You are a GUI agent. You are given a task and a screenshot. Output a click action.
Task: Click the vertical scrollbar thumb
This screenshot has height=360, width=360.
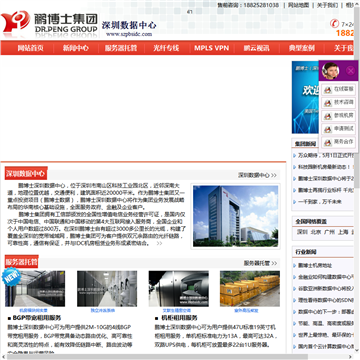(x=357, y=97)
